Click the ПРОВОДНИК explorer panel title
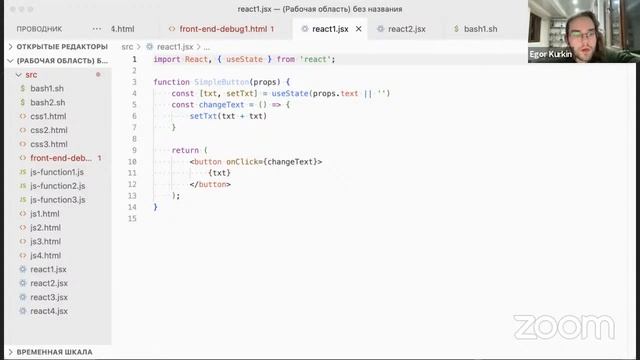640x360 pixels. coord(39,29)
